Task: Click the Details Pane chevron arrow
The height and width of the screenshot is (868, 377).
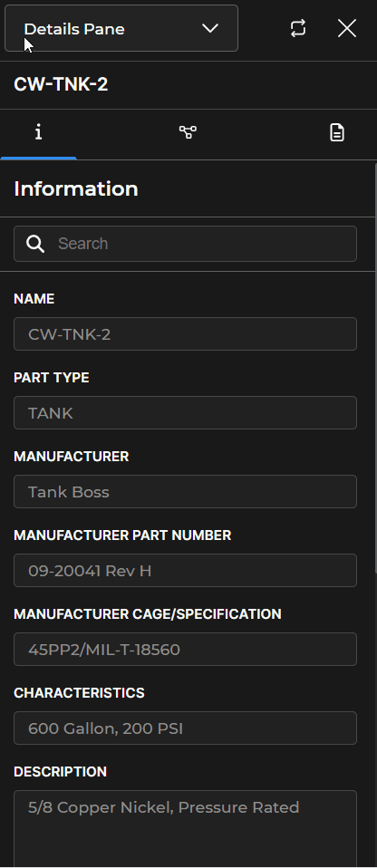Action: (210, 28)
